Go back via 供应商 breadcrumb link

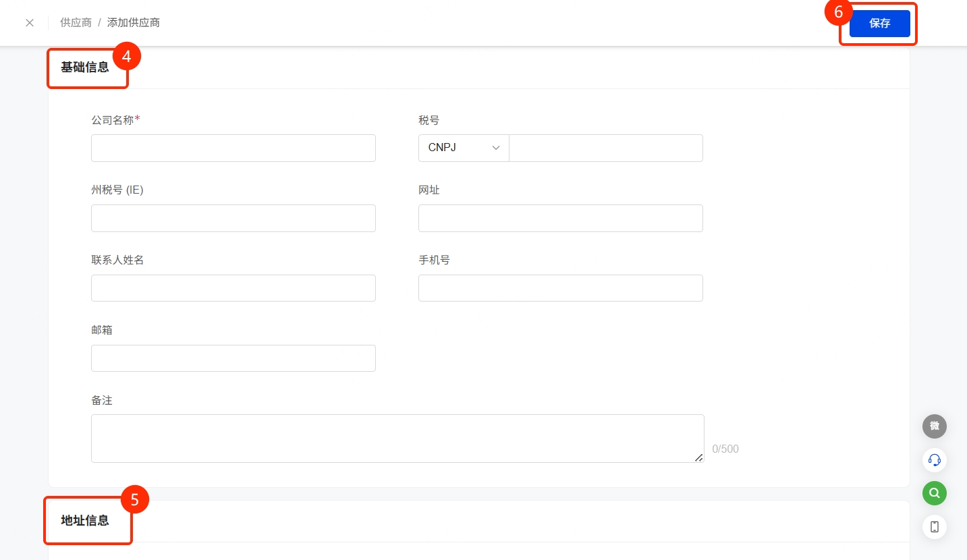pos(76,23)
